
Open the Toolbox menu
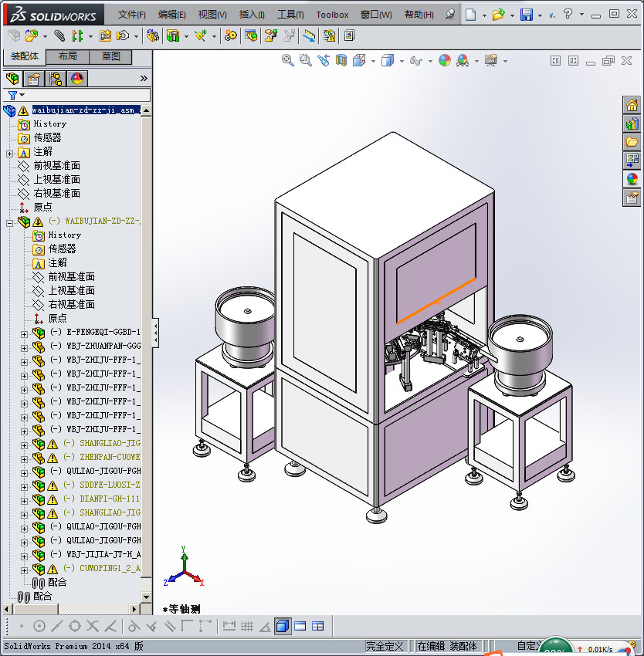click(x=332, y=15)
